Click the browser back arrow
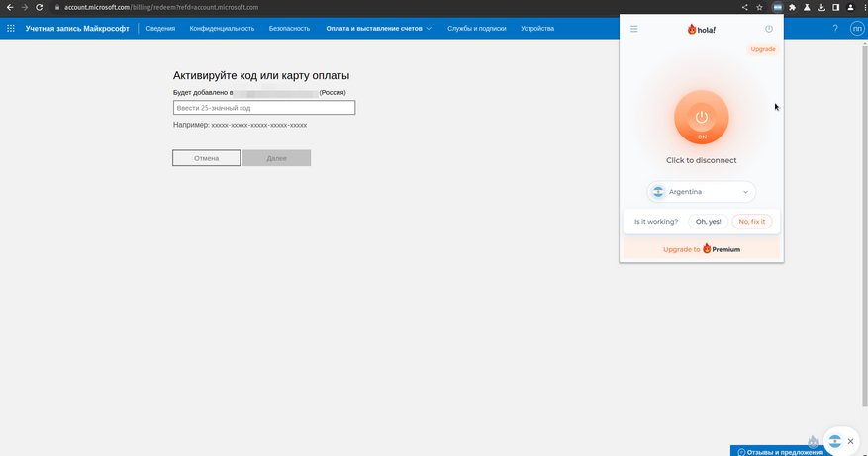Image resolution: width=868 pixels, height=456 pixels. tap(10, 7)
